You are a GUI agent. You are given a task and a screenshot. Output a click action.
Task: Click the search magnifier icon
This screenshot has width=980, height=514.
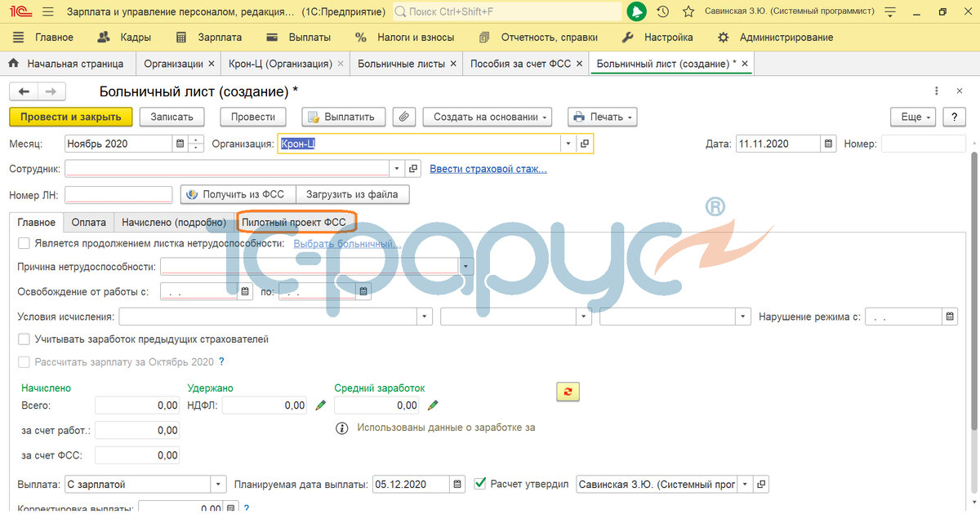[x=401, y=11]
